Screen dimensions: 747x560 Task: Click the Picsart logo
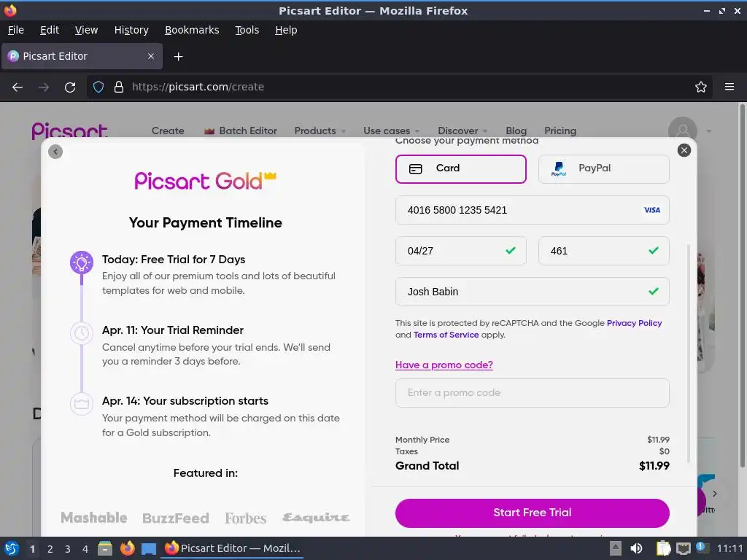69,131
